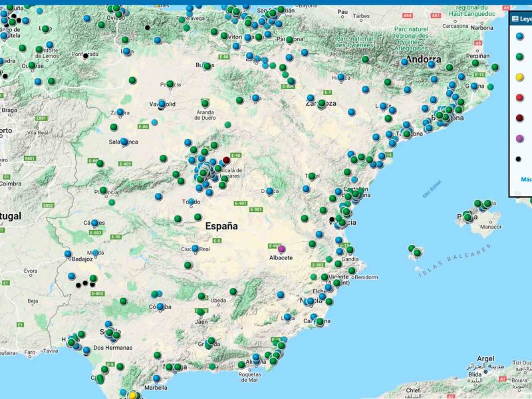Click the yellow marker below Marbella
The image size is (532, 399).
pos(132,395)
